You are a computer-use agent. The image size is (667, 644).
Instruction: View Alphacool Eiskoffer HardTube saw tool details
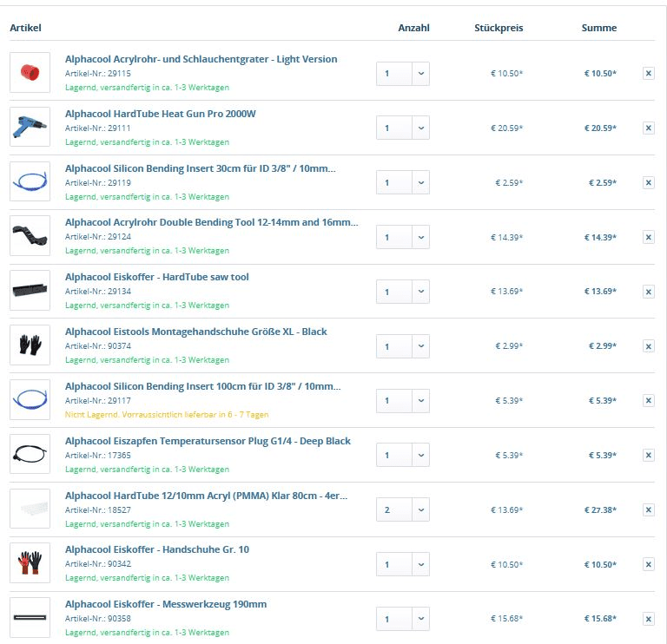point(156,277)
